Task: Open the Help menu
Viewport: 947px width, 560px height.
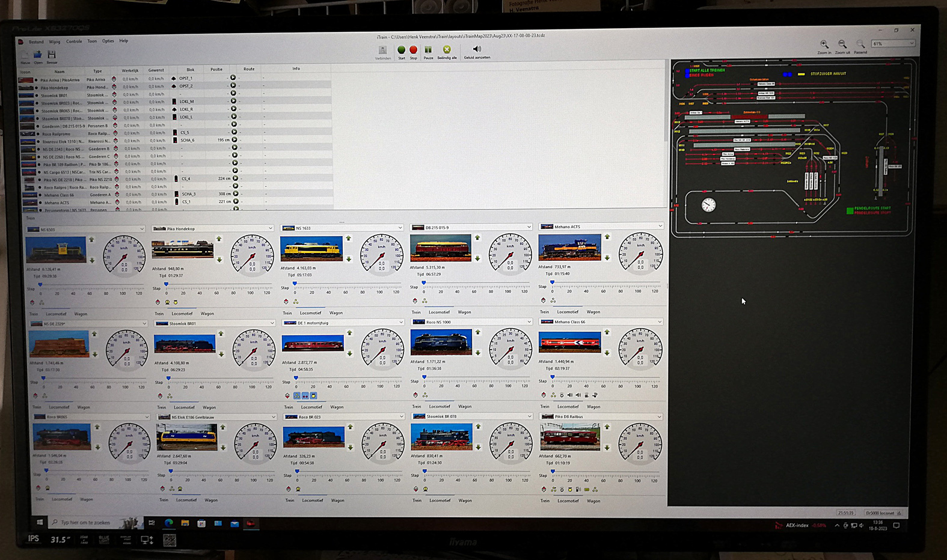Action: coord(124,41)
